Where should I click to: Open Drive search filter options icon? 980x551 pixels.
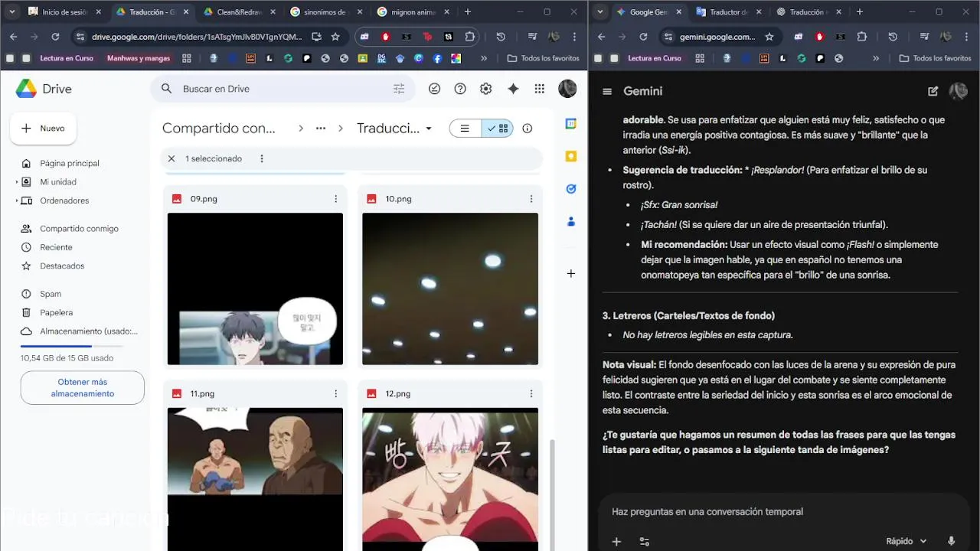[x=399, y=89]
